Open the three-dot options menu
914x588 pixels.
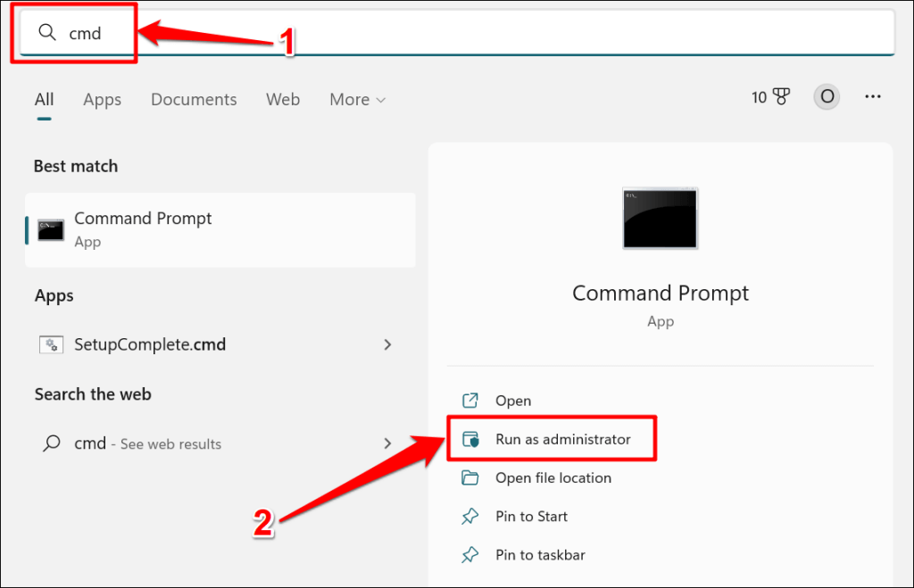(x=874, y=97)
